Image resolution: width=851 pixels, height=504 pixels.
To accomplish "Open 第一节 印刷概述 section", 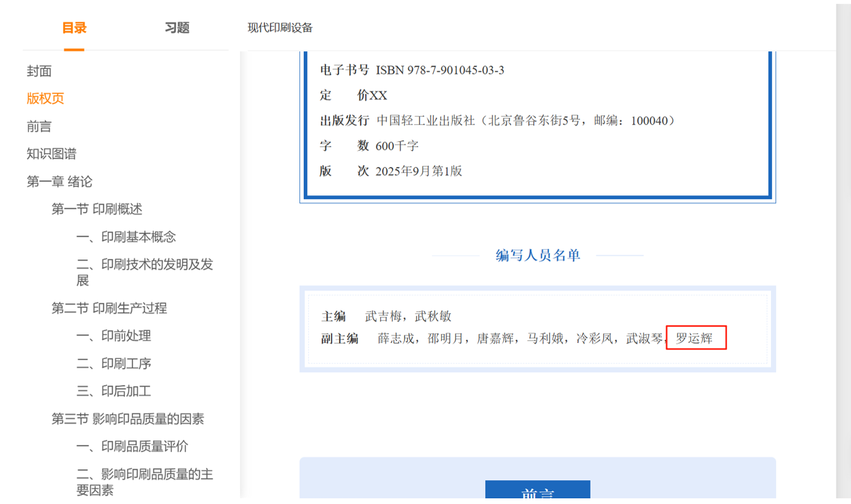I will pyautogui.click(x=96, y=209).
